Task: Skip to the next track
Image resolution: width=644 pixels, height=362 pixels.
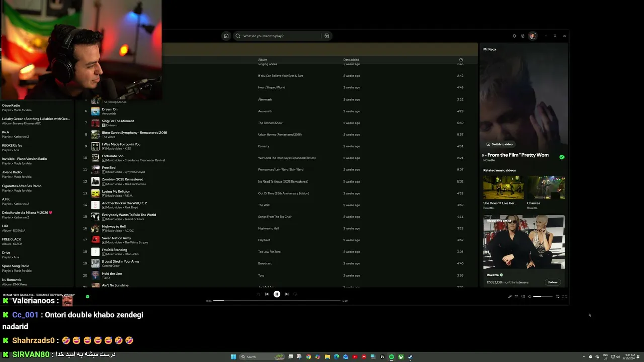Action: pyautogui.click(x=287, y=294)
